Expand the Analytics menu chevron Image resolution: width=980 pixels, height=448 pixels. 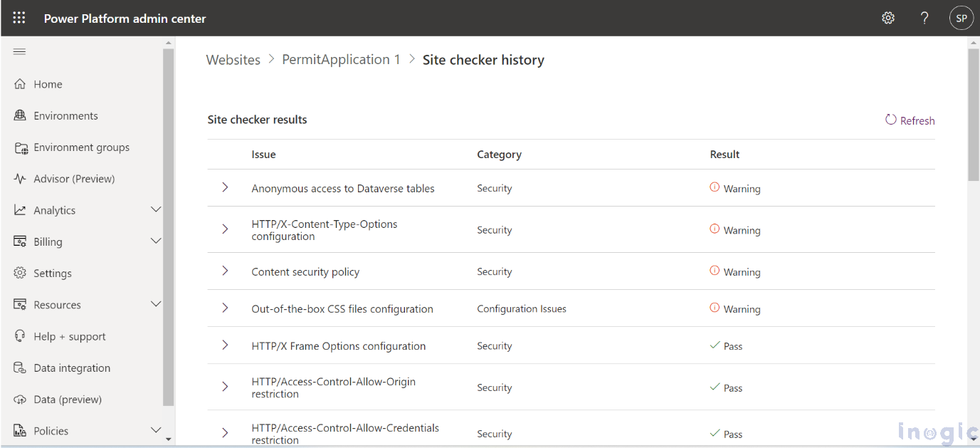point(156,209)
